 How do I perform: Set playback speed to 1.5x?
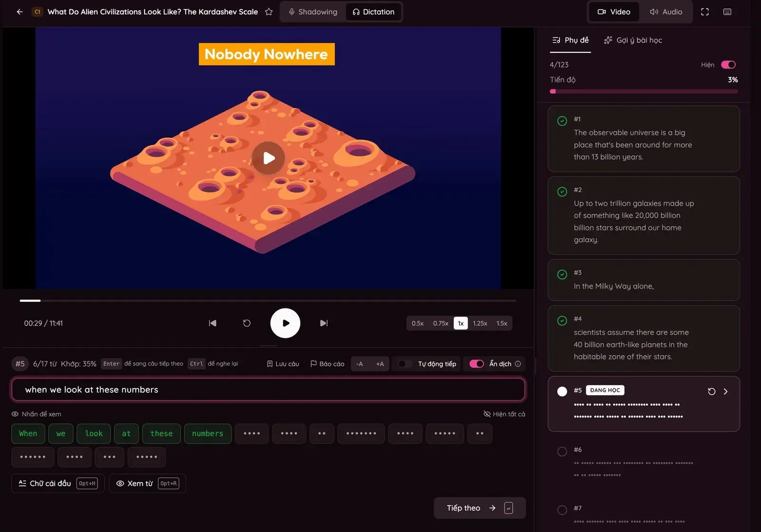[502, 323]
